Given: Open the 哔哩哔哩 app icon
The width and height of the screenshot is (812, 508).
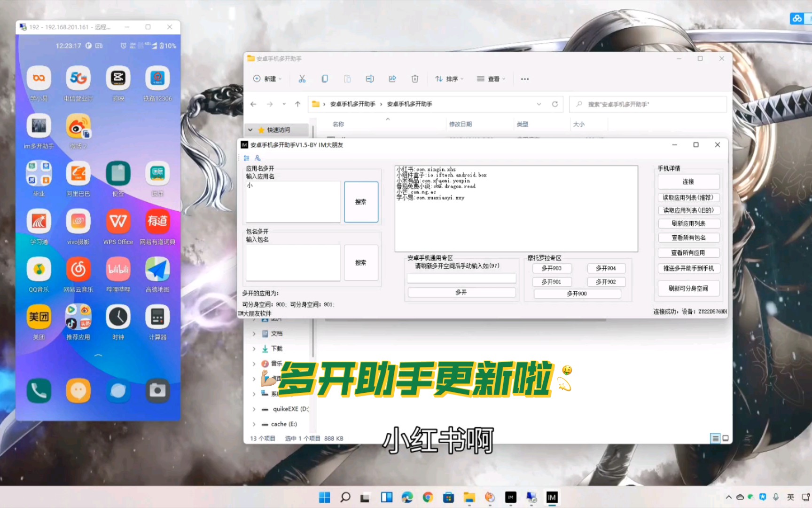Looking at the screenshot, I should pyautogui.click(x=118, y=269).
